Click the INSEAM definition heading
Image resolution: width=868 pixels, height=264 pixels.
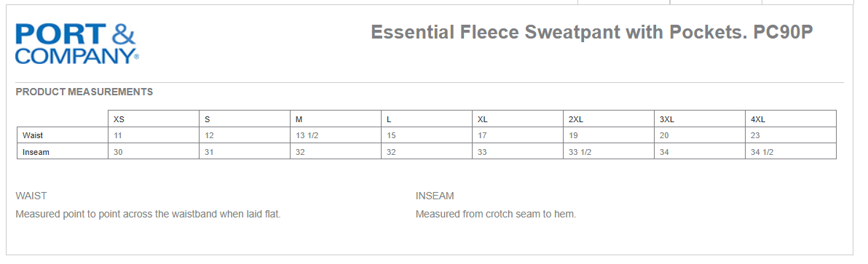pyautogui.click(x=435, y=196)
